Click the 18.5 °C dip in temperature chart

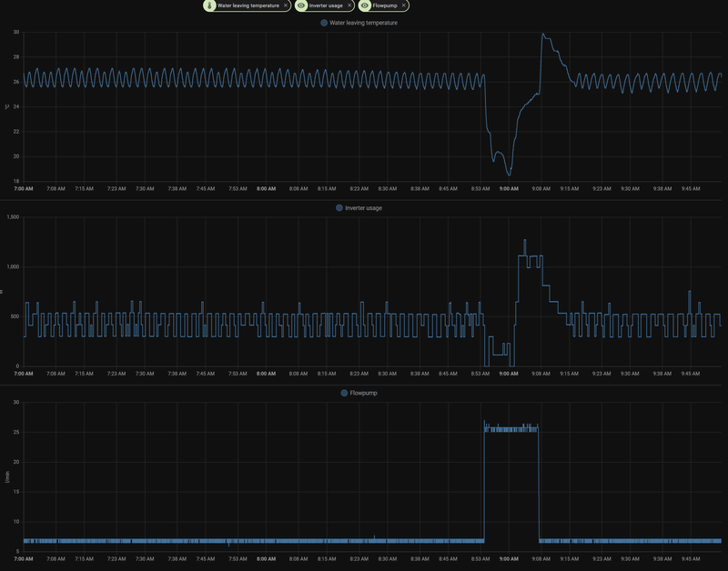pyautogui.click(x=509, y=174)
